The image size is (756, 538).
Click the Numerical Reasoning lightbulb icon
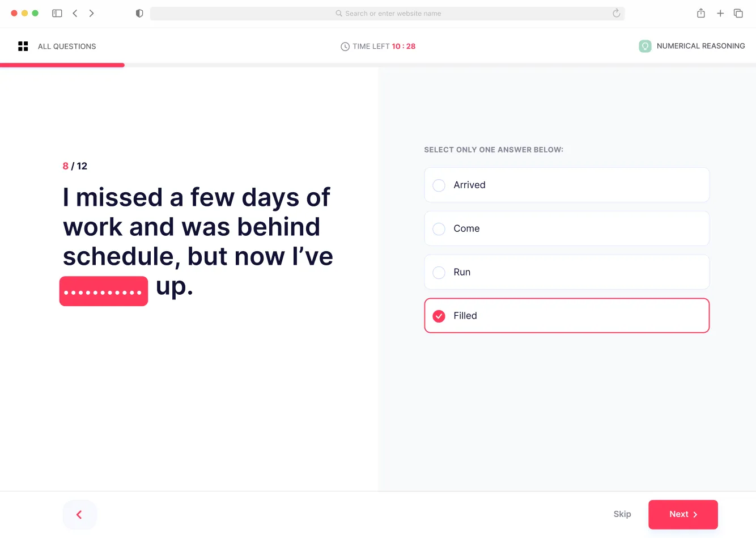645,46
